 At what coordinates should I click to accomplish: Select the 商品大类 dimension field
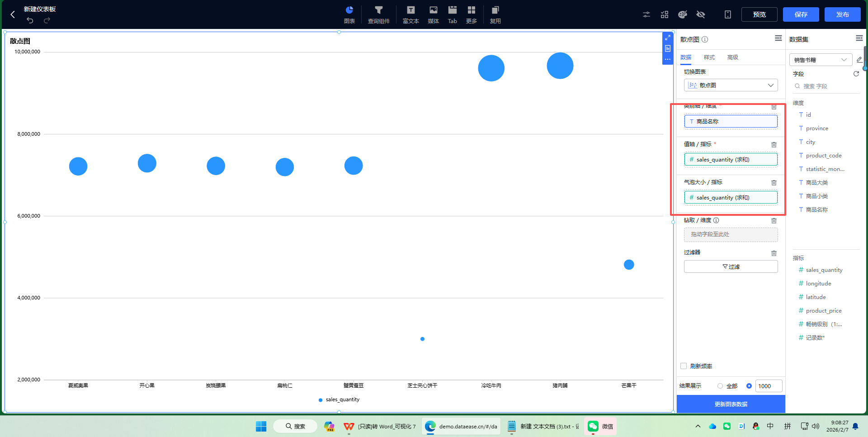tap(817, 183)
